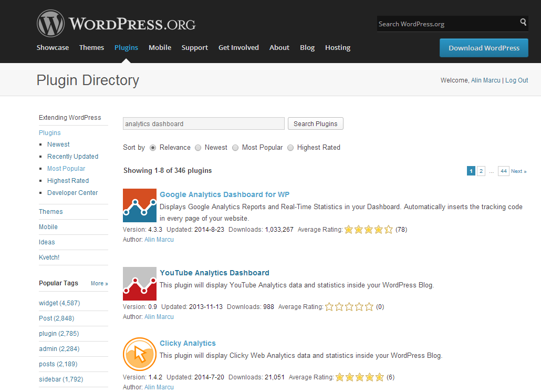Screen dimensions: 541x392
Task: Open the Hosting menu item
Action: point(337,47)
